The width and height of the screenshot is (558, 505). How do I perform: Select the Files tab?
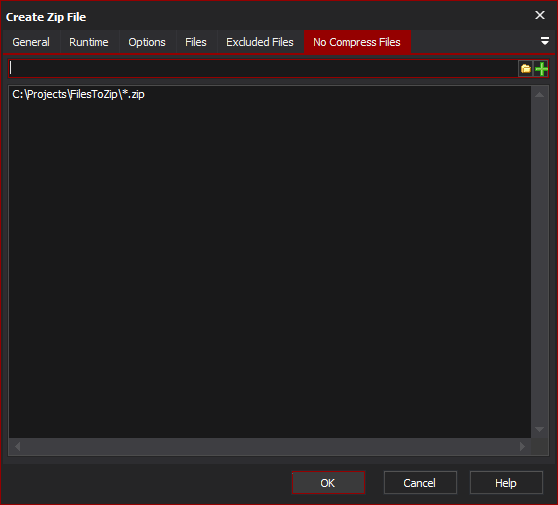point(196,42)
